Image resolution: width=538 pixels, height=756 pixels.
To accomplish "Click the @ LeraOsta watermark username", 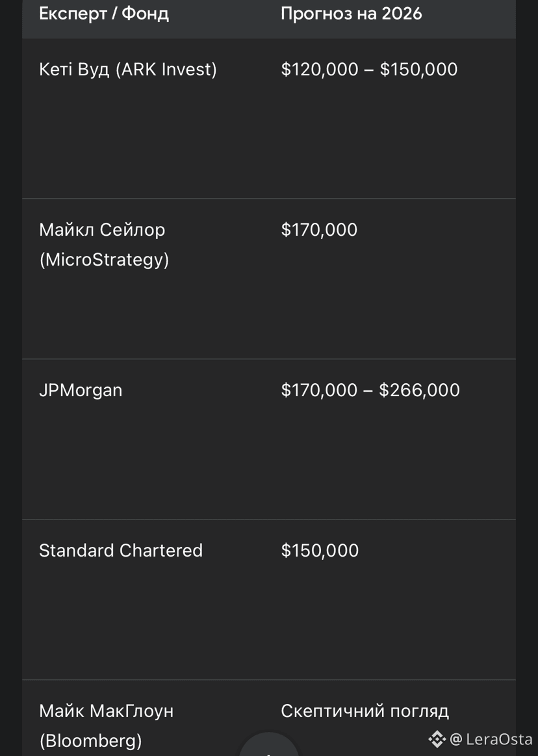I will 491,738.
